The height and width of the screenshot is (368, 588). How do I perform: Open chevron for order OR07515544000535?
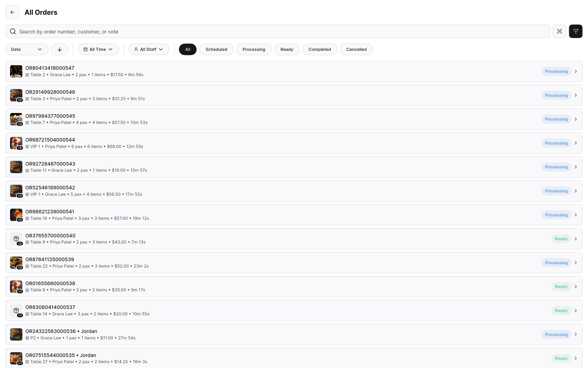(x=576, y=358)
